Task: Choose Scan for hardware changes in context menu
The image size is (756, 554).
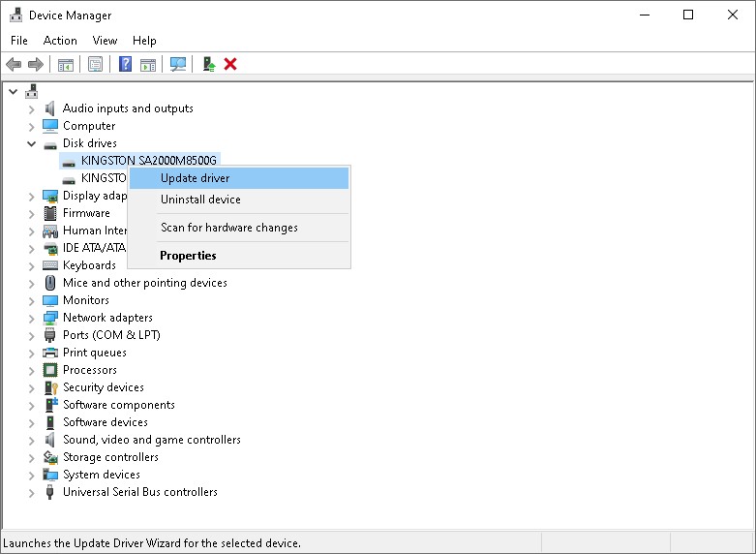Action: tap(239, 228)
